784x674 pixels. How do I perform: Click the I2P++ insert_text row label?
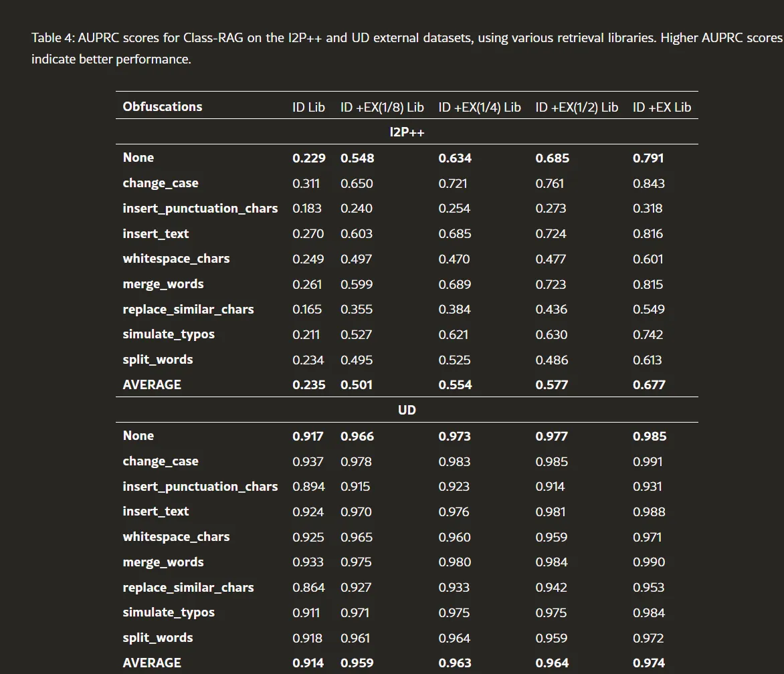tap(156, 234)
